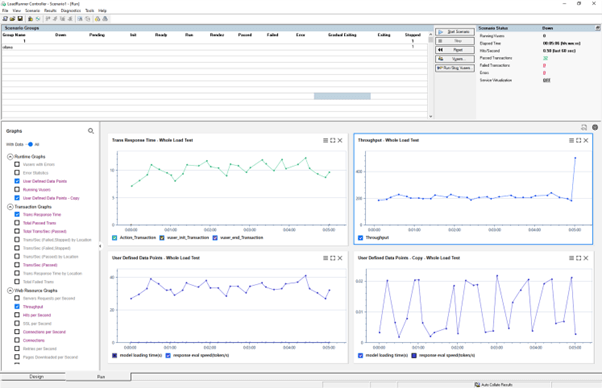Click the Failed Transactions count link
This screenshot has height=388, width=602.
click(x=544, y=65)
